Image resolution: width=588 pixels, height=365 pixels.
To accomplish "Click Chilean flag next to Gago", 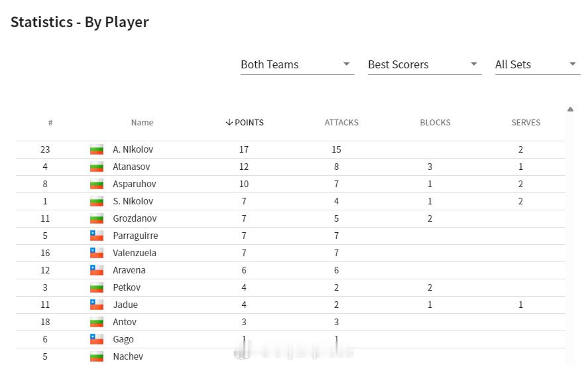I will [97, 340].
